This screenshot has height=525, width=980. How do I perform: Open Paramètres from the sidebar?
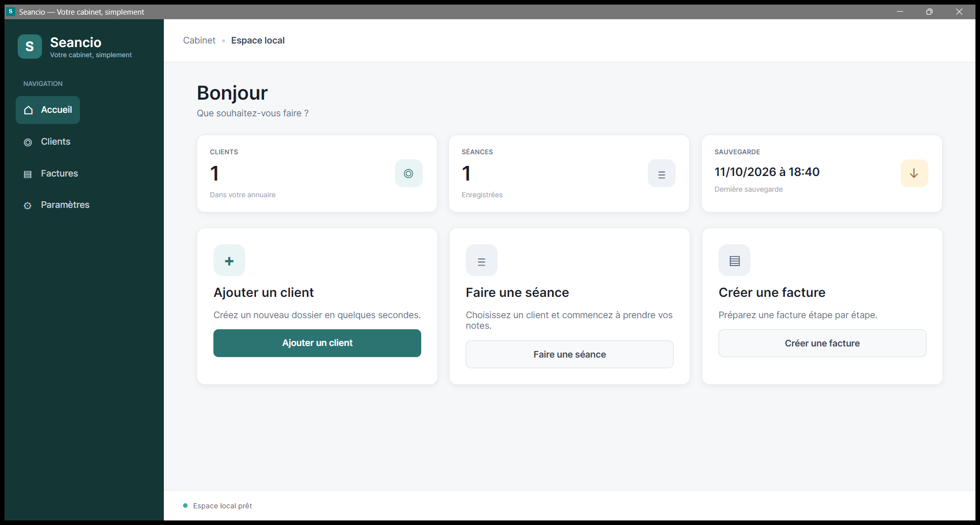point(56,205)
